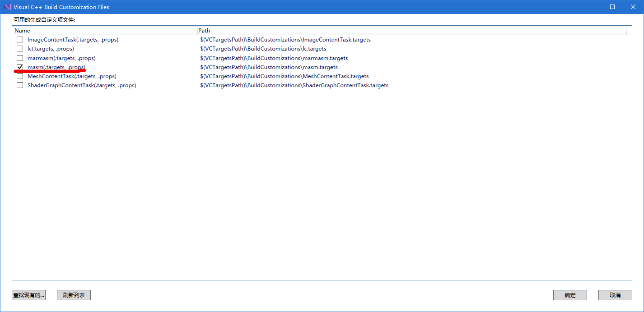Image resolution: width=644 pixels, height=312 pixels.
Task: Click the ImageContentTask.targets path cell
Action: point(285,40)
